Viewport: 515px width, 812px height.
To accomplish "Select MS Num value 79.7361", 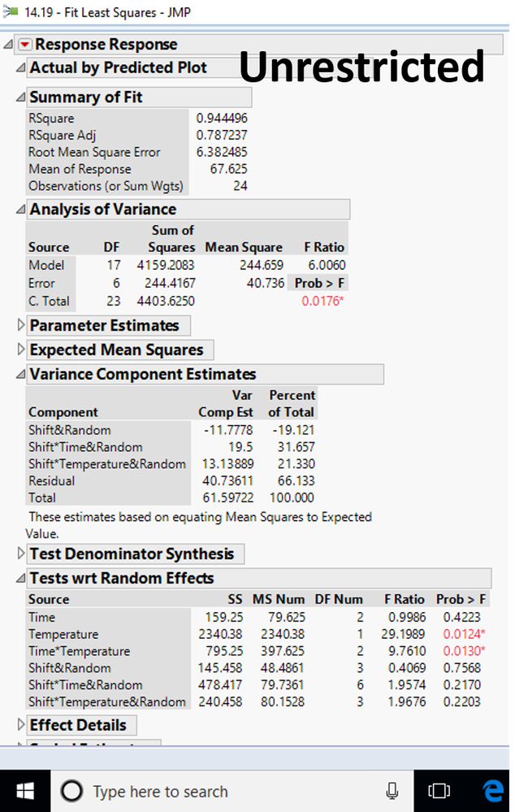I will (x=283, y=685).
